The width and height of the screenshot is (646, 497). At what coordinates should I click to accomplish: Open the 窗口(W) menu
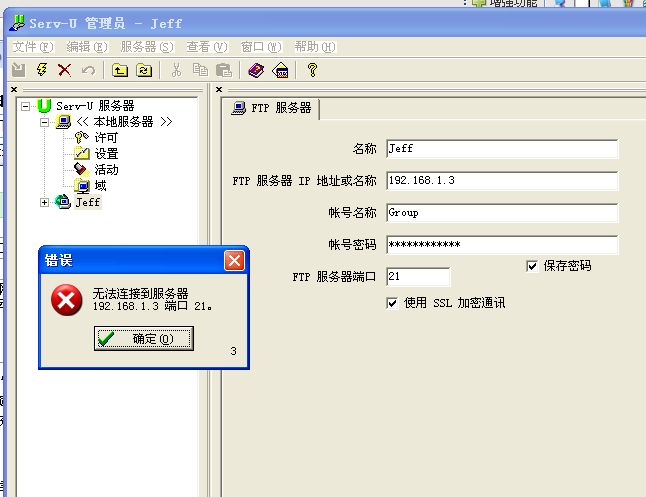click(261, 47)
